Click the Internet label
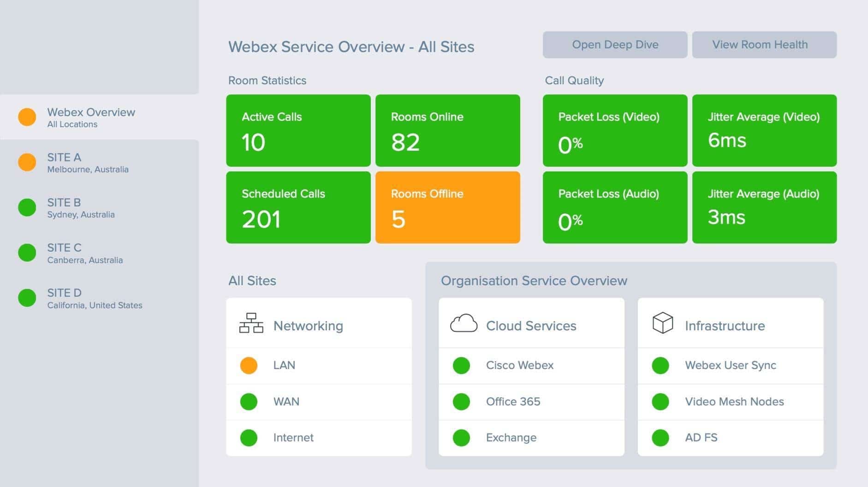This screenshot has width=868, height=487. coord(293,438)
